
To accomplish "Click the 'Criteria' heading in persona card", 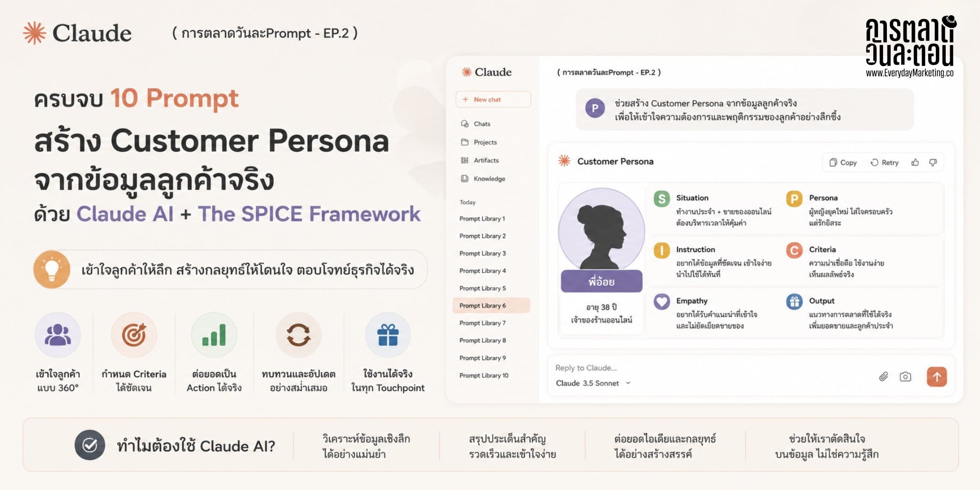I will click(822, 249).
